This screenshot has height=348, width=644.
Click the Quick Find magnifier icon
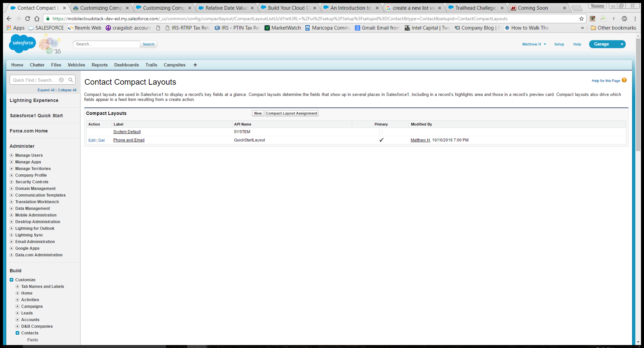coord(71,80)
